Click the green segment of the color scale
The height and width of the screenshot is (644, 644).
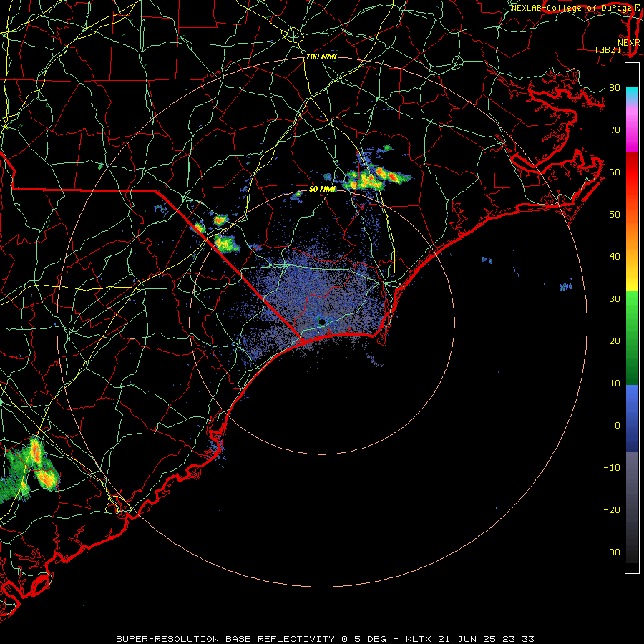pos(632,338)
